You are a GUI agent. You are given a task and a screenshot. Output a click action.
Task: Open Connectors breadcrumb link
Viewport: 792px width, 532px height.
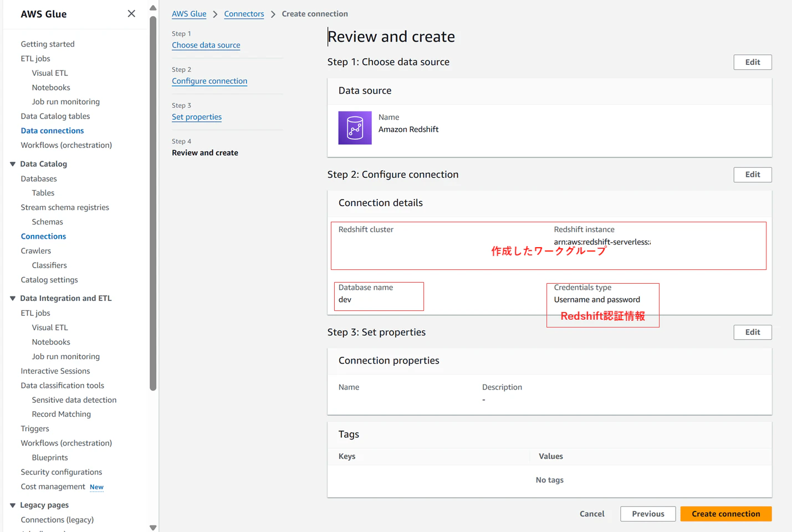click(244, 14)
